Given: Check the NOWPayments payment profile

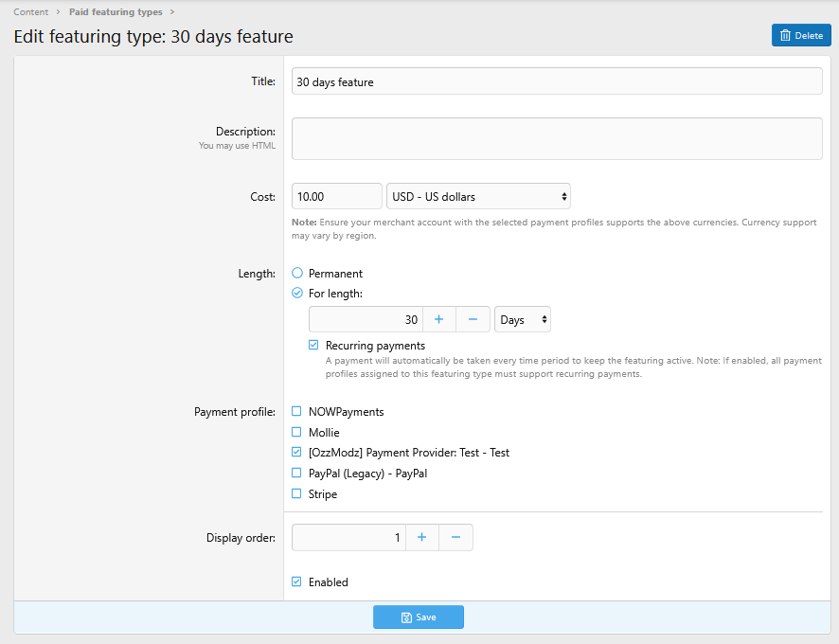Looking at the screenshot, I should [x=296, y=411].
